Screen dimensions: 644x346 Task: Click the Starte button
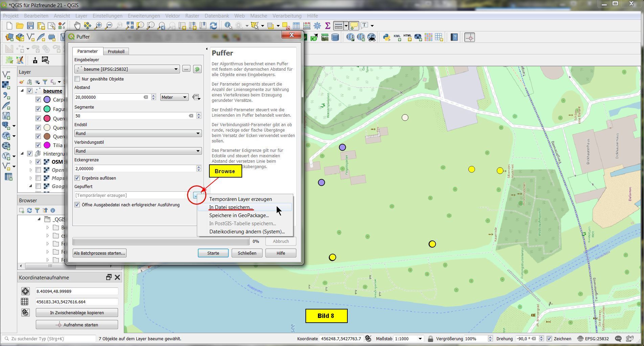(213, 253)
